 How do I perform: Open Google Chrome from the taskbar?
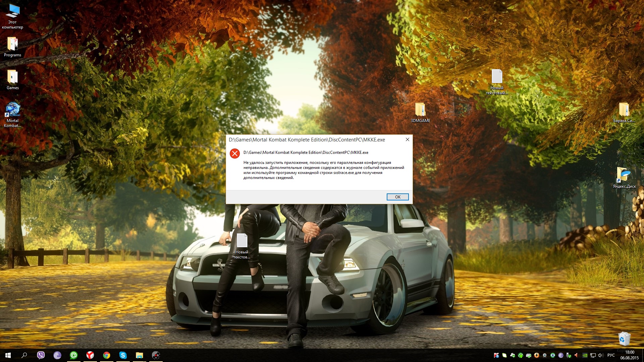[x=107, y=355]
